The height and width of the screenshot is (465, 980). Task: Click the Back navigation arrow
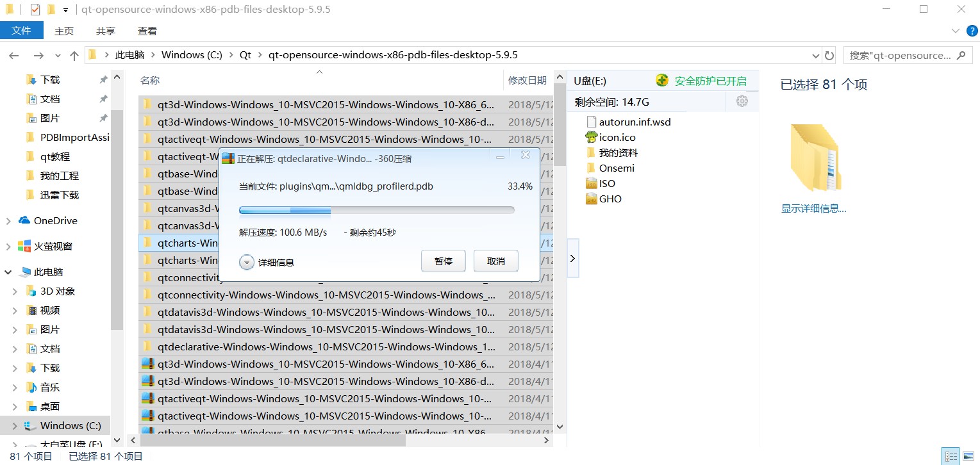(x=13, y=56)
